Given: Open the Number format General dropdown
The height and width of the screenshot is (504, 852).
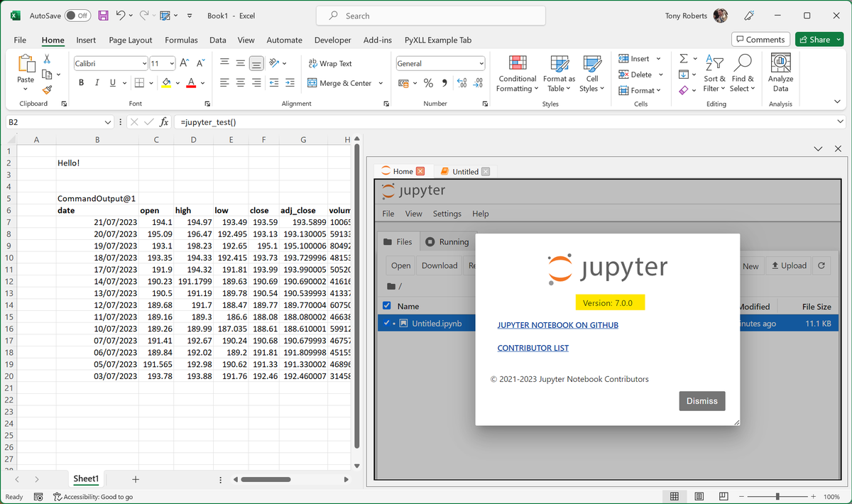Looking at the screenshot, I should pyautogui.click(x=481, y=63).
